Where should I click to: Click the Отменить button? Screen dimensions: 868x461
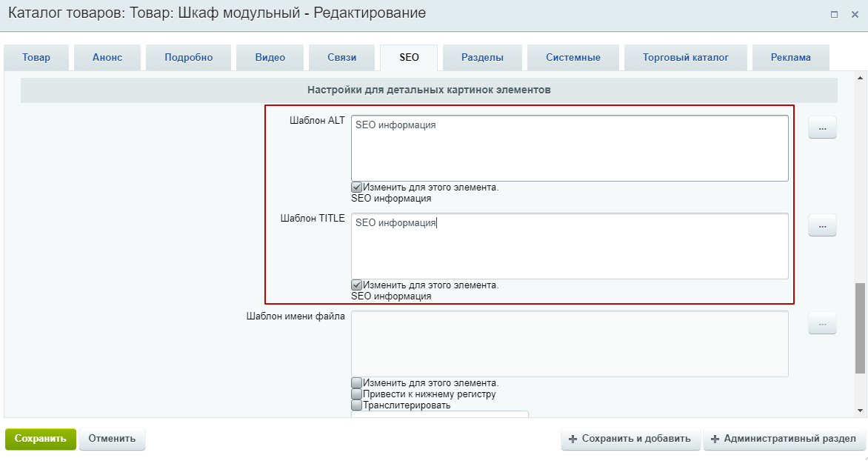[112, 438]
